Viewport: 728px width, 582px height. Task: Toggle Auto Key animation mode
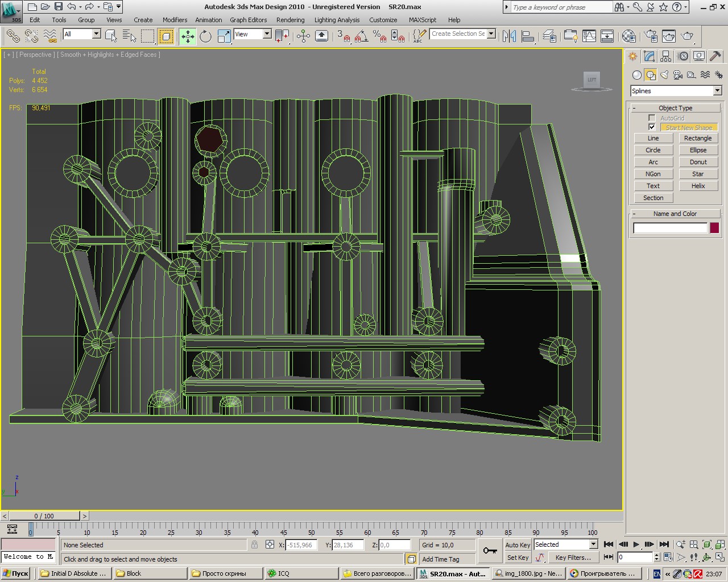tap(517, 544)
